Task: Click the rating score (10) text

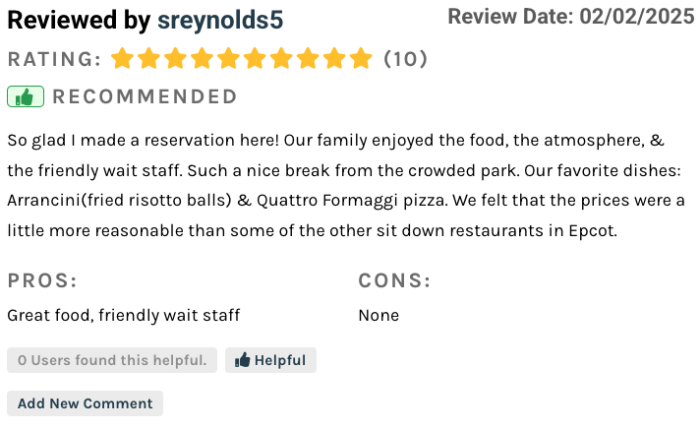Action: tap(405, 59)
